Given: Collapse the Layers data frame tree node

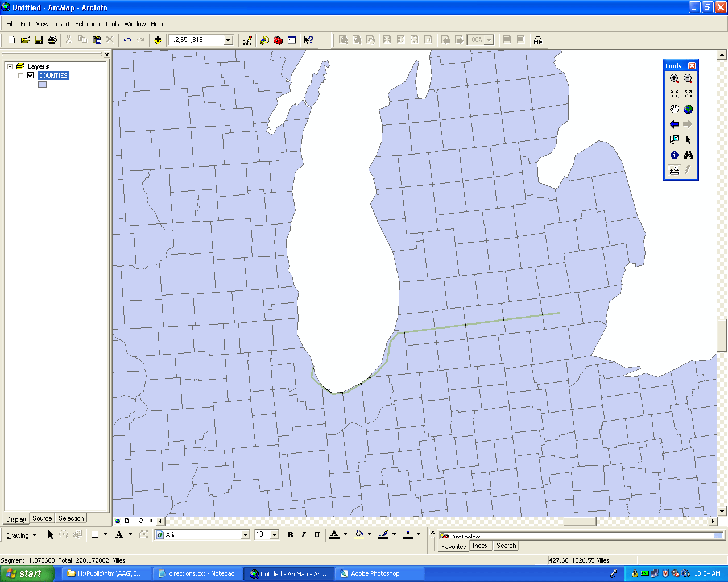Looking at the screenshot, I should click(10, 66).
